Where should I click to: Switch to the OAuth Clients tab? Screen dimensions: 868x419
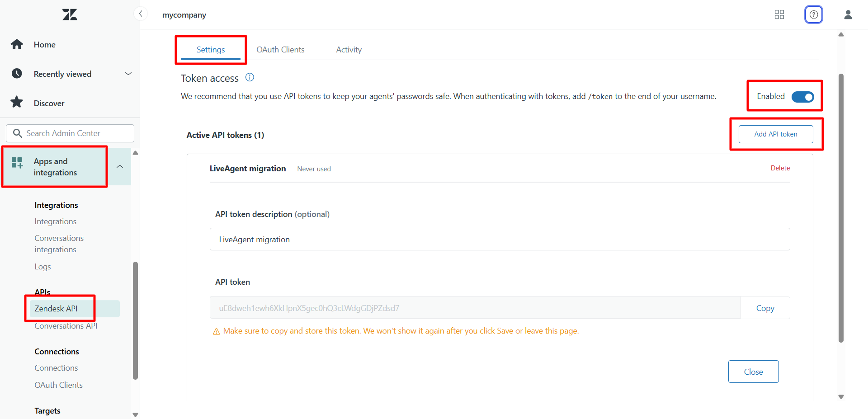(x=280, y=50)
